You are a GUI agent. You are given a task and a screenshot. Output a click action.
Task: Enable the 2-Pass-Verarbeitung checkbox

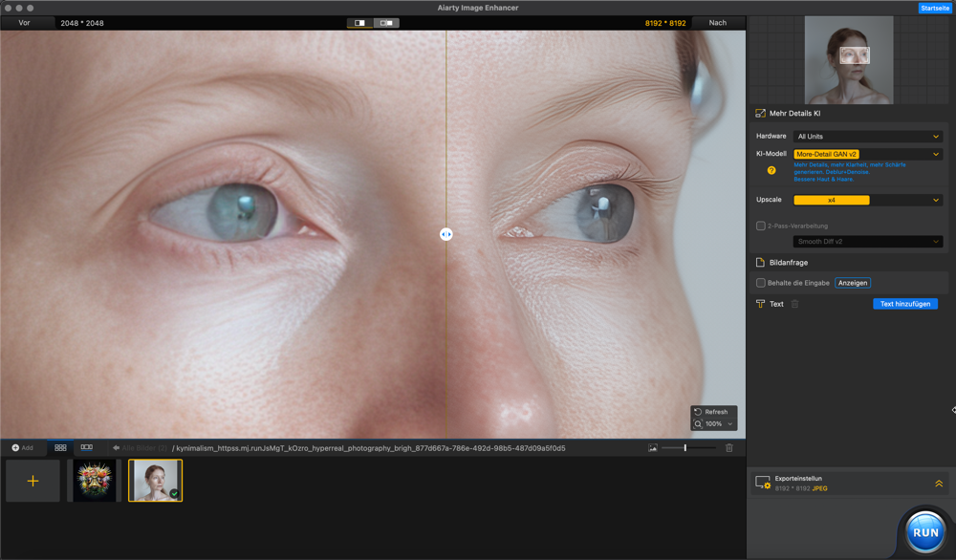click(761, 226)
